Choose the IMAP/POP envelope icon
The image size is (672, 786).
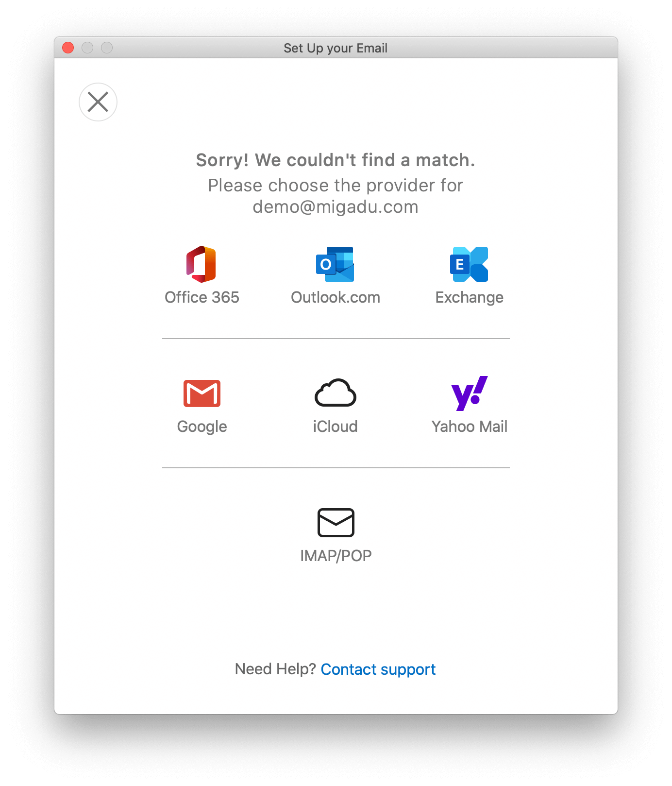pos(336,523)
